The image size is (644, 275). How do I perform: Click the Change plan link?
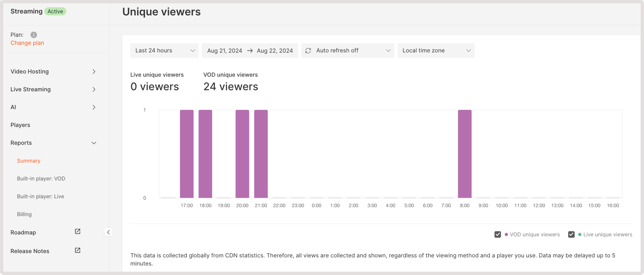pyautogui.click(x=27, y=43)
